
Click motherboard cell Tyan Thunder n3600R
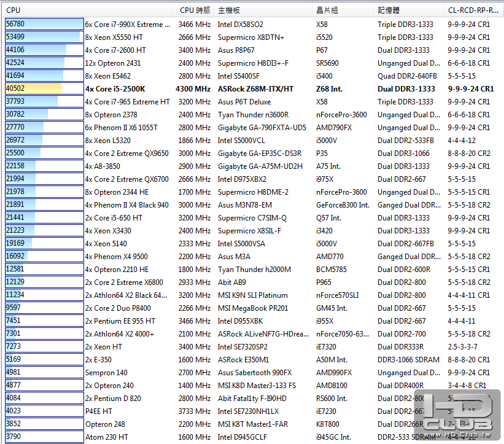pyautogui.click(x=254, y=115)
